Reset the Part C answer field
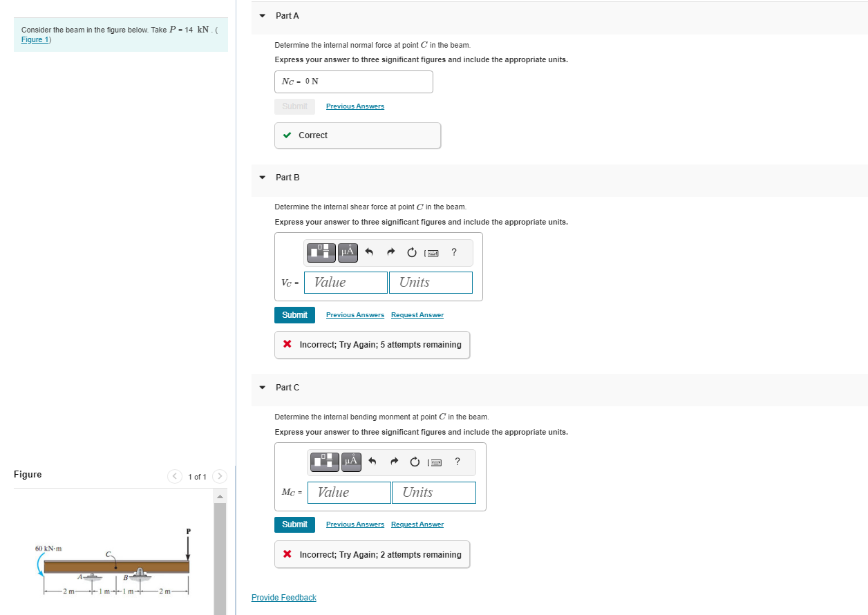Viewport: 868px width, 615px height. [415, 462]
